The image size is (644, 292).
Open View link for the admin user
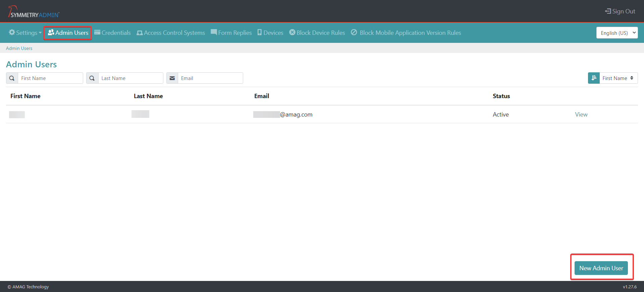click(581, 115)
